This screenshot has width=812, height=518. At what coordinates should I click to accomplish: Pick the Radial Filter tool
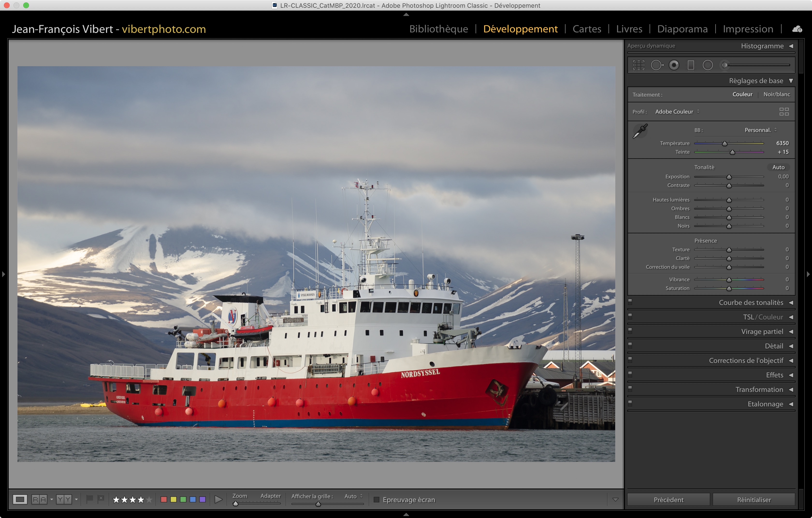[707, 65]
